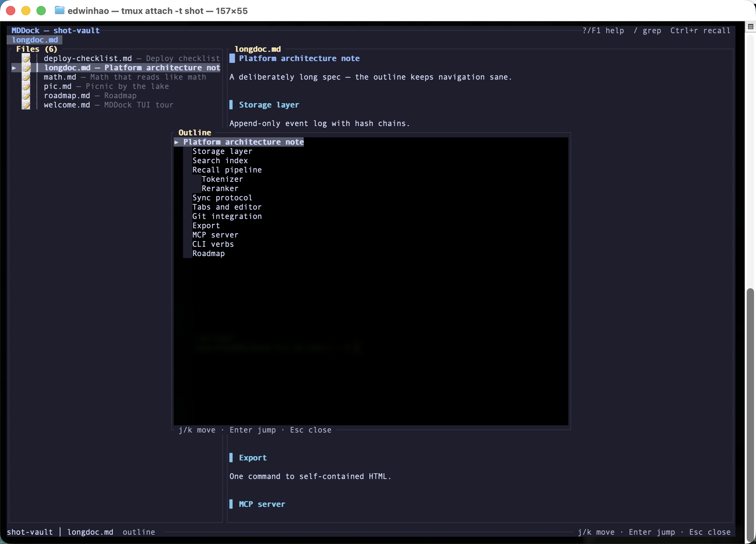Click the MCP server heading in document preview
Viewport: 756px width, 544px height.
tap(262, 504)
